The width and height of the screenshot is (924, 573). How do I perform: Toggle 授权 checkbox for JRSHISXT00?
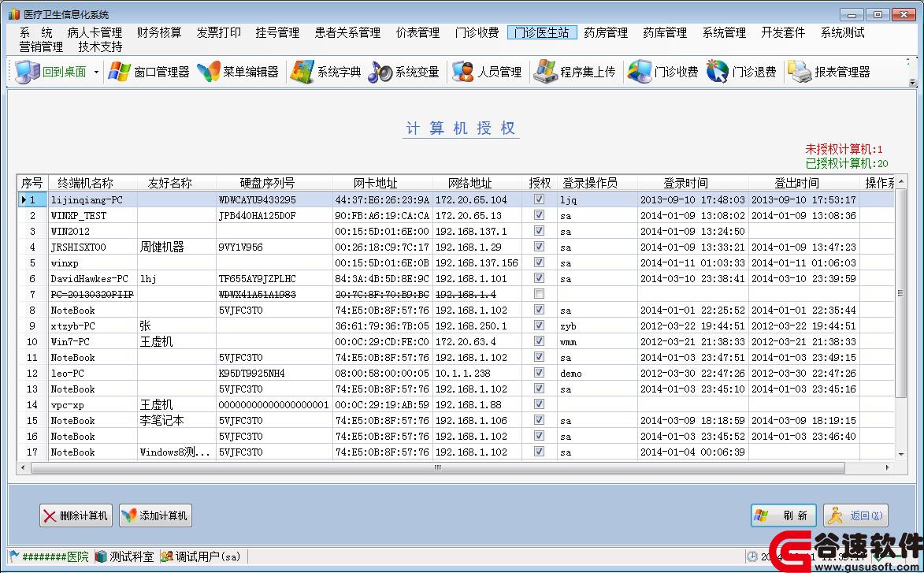539,247
